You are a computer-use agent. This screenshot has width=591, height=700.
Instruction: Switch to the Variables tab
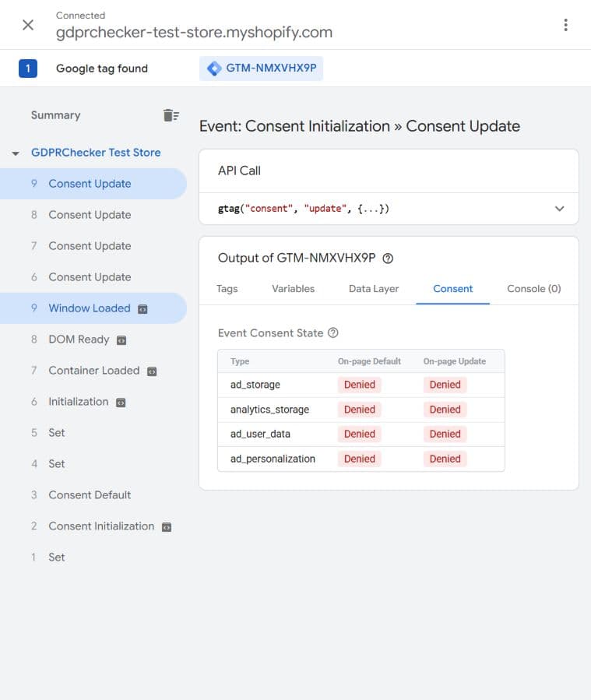294,289
